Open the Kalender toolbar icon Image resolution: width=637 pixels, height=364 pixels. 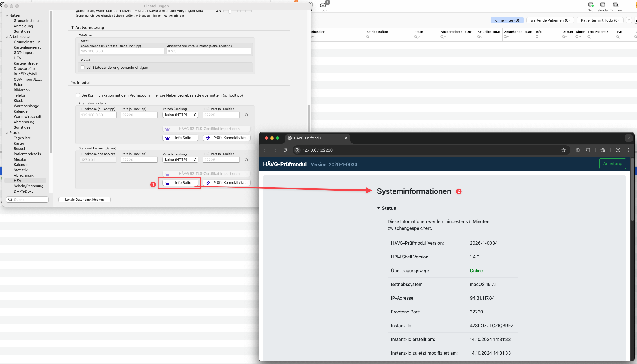[602, 5]
